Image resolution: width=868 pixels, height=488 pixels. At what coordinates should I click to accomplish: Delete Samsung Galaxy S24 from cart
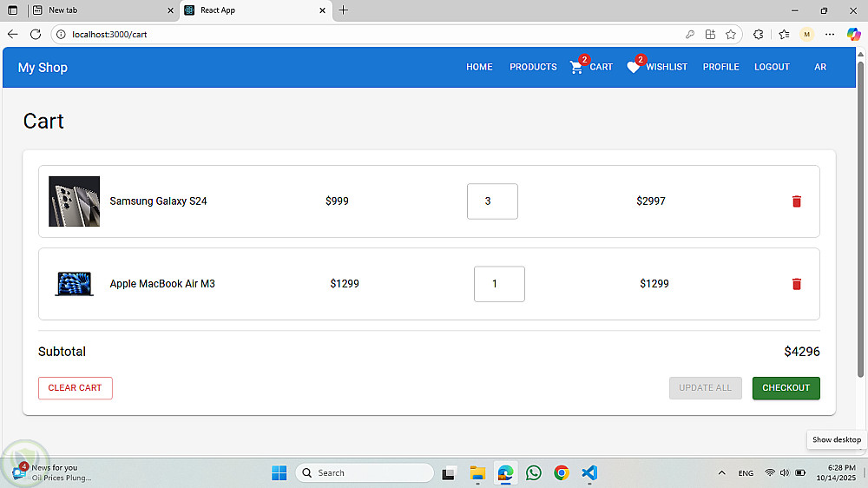(797, 201)
